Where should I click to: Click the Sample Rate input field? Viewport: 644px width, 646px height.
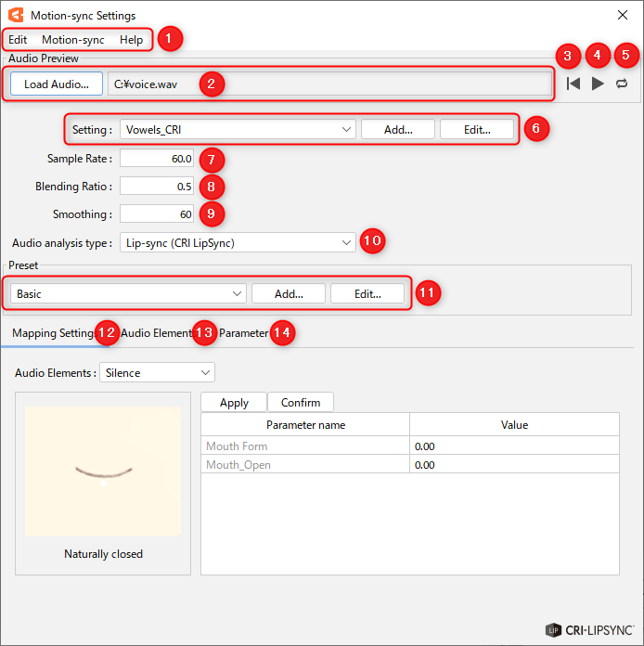157,159
